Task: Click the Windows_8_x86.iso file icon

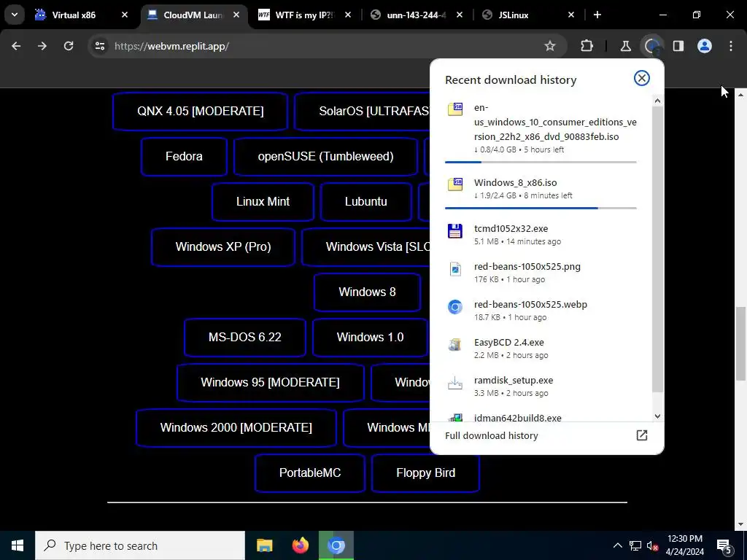Action: pos(455,184)
